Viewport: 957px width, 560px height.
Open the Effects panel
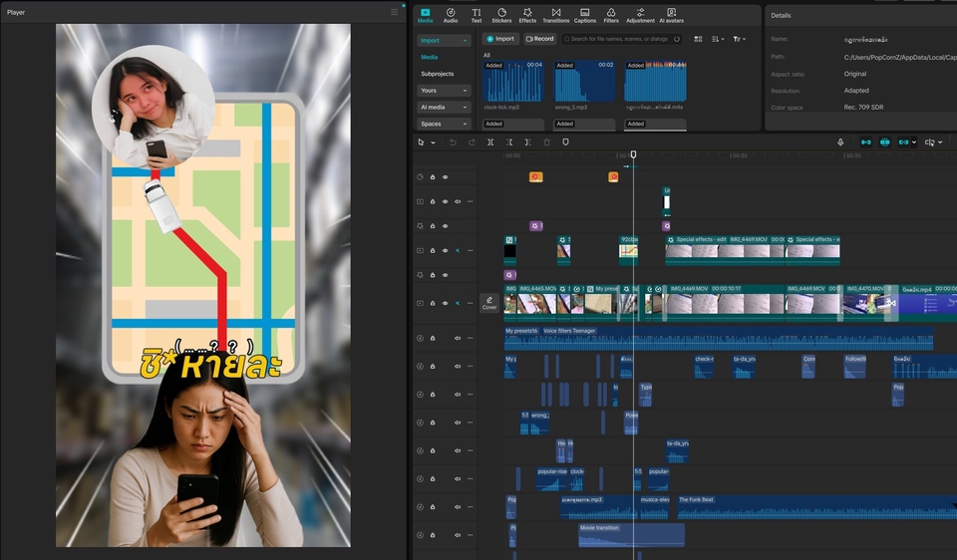click(527, 15)
